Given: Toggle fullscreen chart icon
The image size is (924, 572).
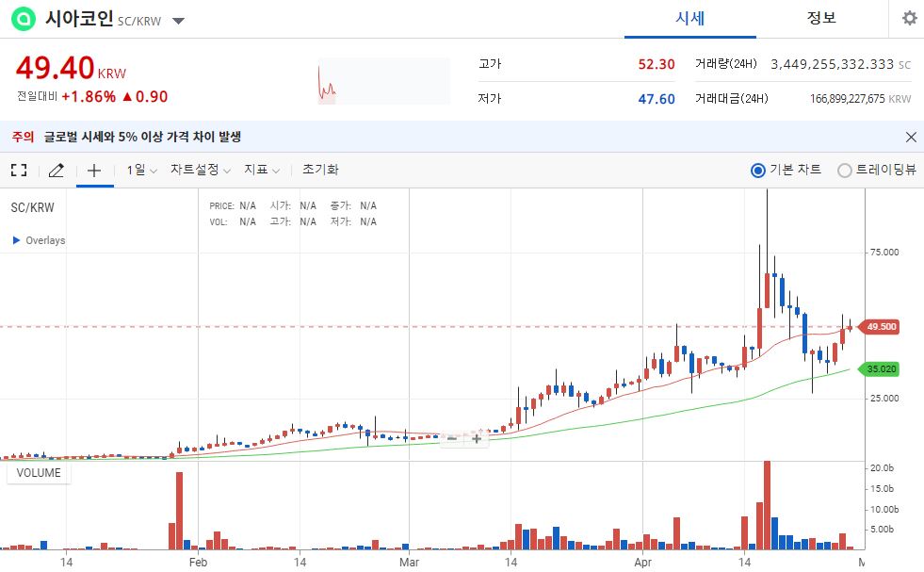Looking at the screenshot, I should pos(19,171).
